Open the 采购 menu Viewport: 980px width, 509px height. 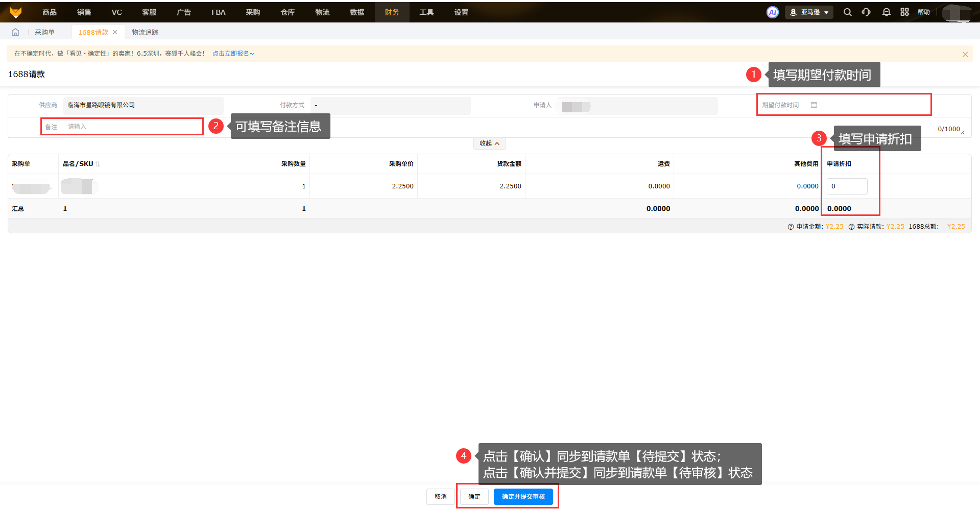(x=253, y=12)
